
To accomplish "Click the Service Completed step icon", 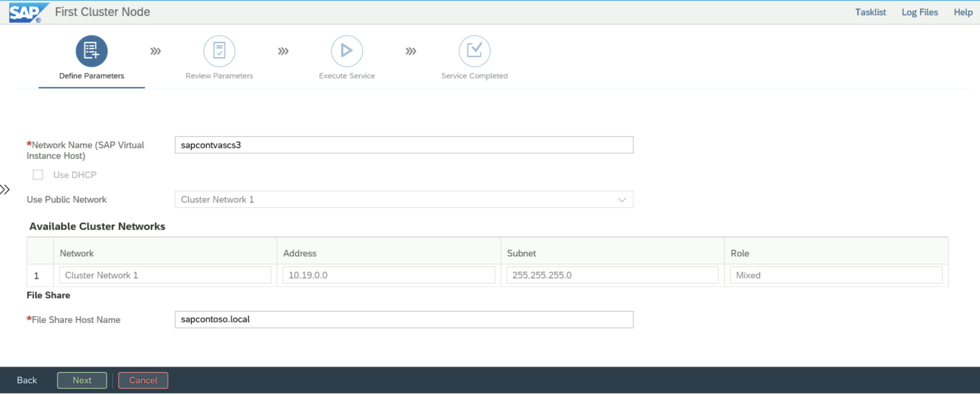I will tap(474, 50).
